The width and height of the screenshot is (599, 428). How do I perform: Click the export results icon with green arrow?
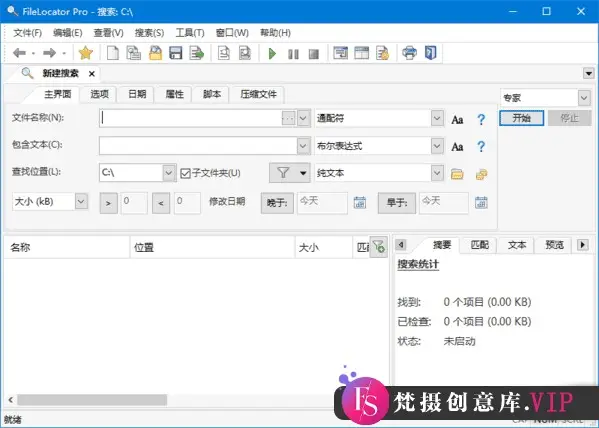coord(197,53)
